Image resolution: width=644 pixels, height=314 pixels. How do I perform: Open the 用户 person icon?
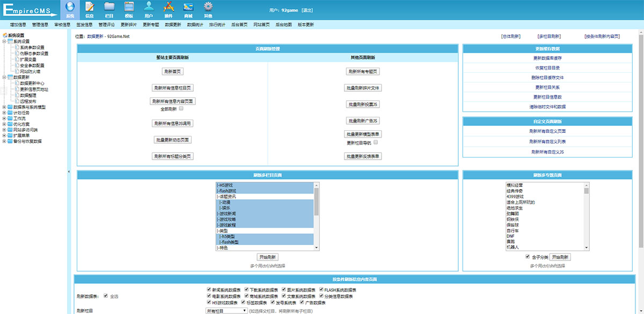pos(149,7)
